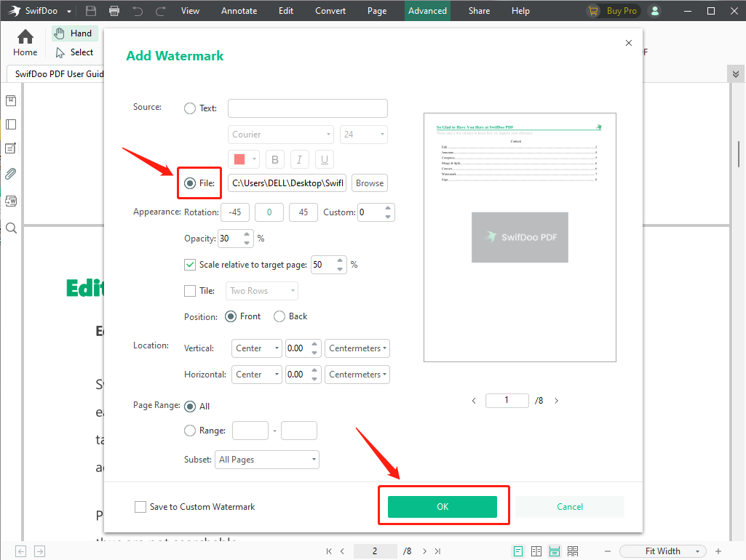Click the Home icon
The width and height of the screenshot is (746, 560).
tap(25, 43)
